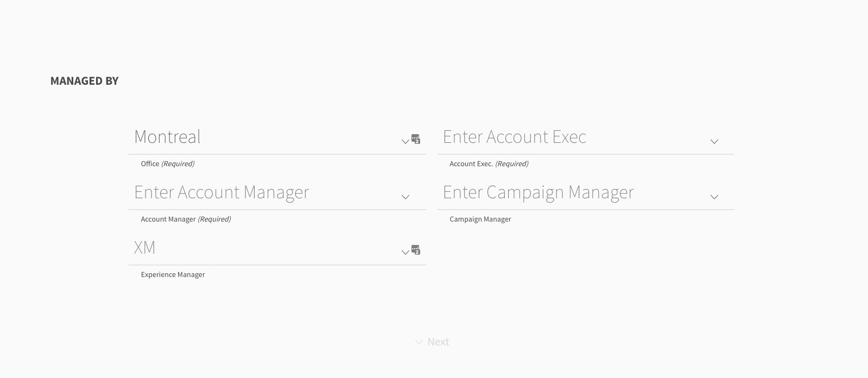Click the Campaign Manager label
868x378 pixels.
coord(480,219)
